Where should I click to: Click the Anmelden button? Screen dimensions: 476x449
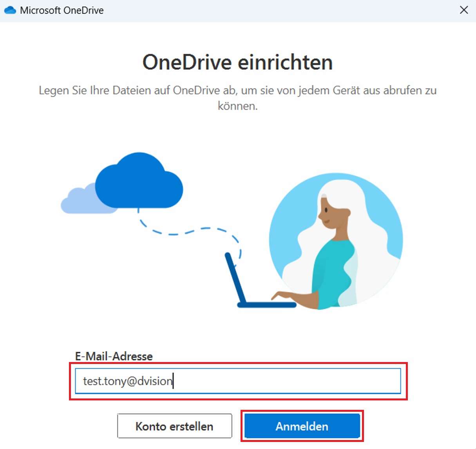(302, 426)
